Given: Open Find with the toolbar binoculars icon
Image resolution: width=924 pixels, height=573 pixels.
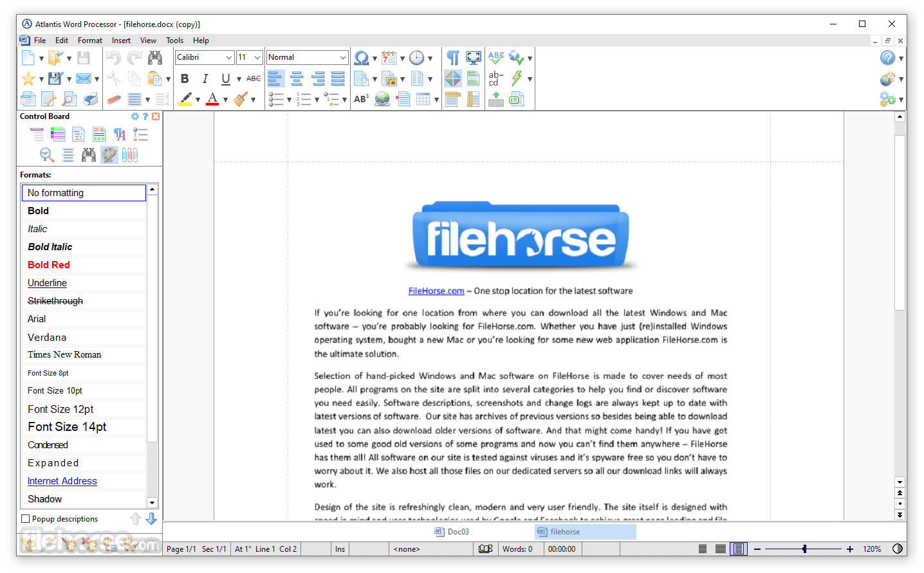Looking at the screenshot, I should pos(155,58).
